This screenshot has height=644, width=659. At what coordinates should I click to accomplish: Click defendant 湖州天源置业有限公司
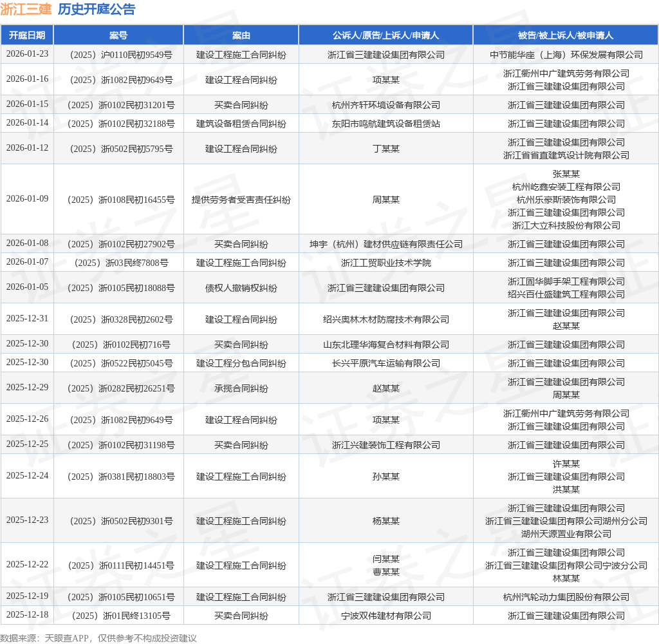pyautogui.click(x=566, y=534)
